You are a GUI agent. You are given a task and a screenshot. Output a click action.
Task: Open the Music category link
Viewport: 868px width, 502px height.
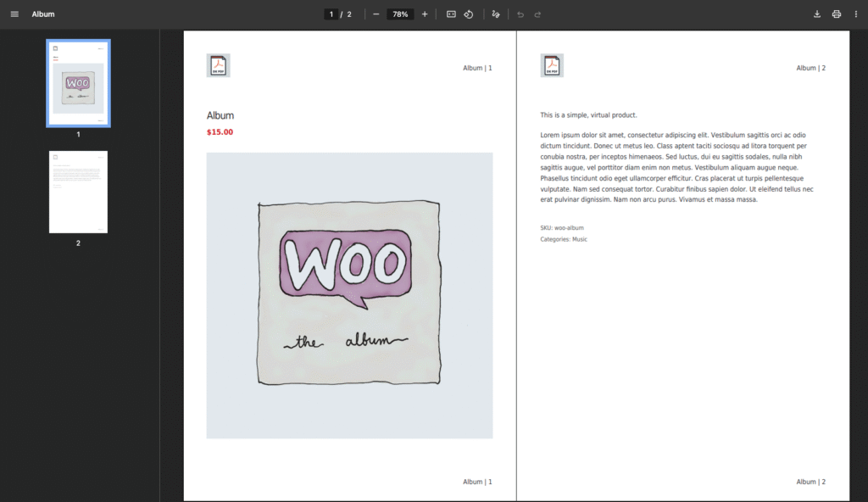click(x=580, y=239)
